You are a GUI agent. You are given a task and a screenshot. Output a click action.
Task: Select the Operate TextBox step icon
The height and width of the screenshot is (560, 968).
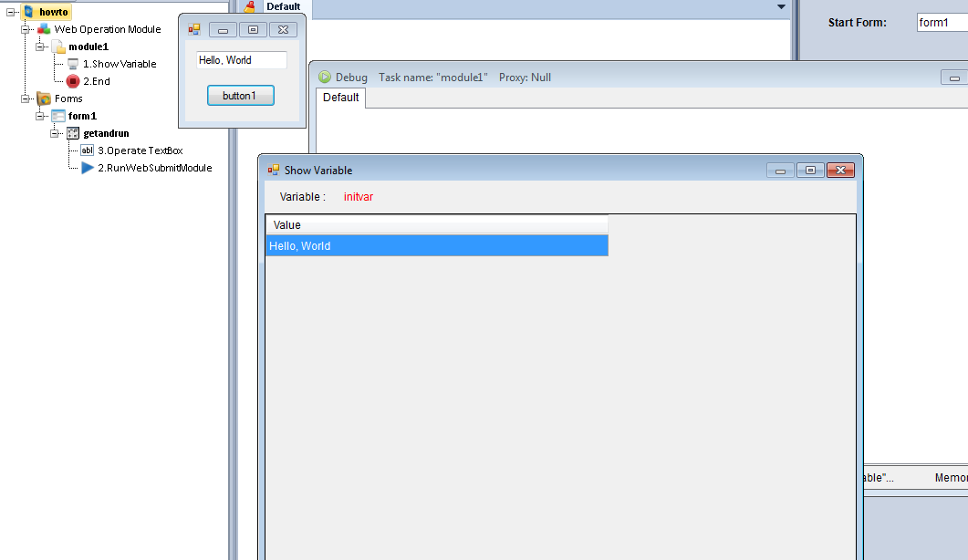(88, 150)
